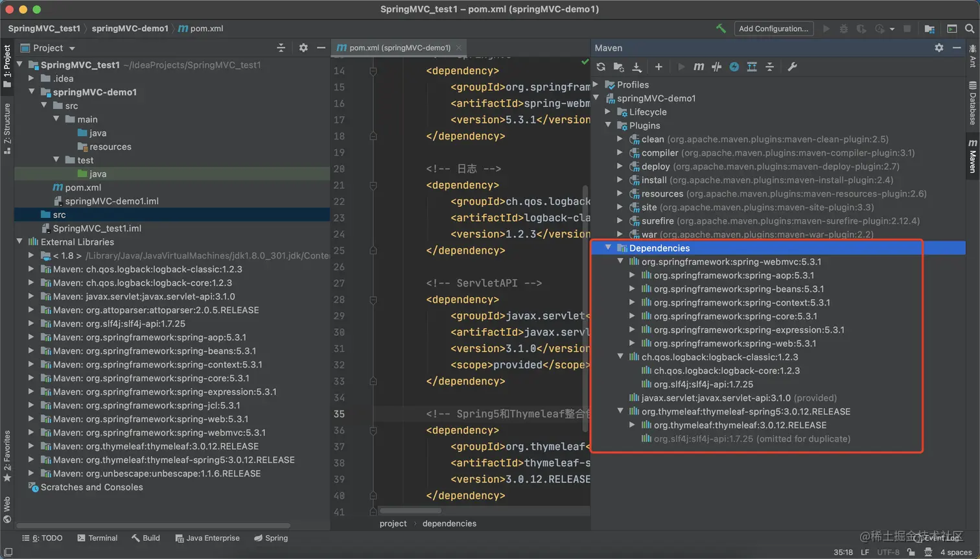The height and width of the screenshot is (559, 980).
Task: Expand the Lifecycle node in Maven panel
Action: pyautogui.click(x=608, y=112)
